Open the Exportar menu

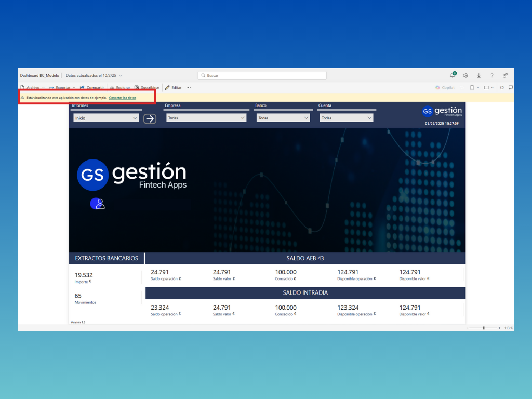click(x=62, y=87)
